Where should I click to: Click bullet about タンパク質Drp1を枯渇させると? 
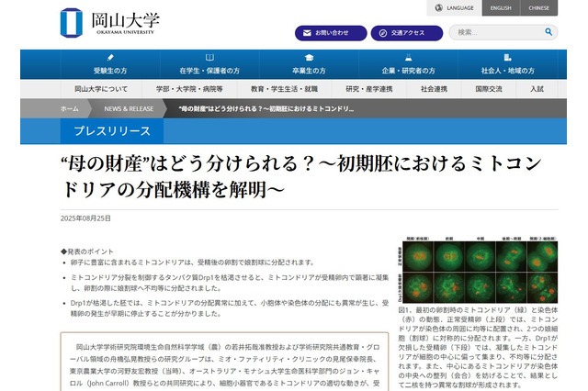[230, 283]
